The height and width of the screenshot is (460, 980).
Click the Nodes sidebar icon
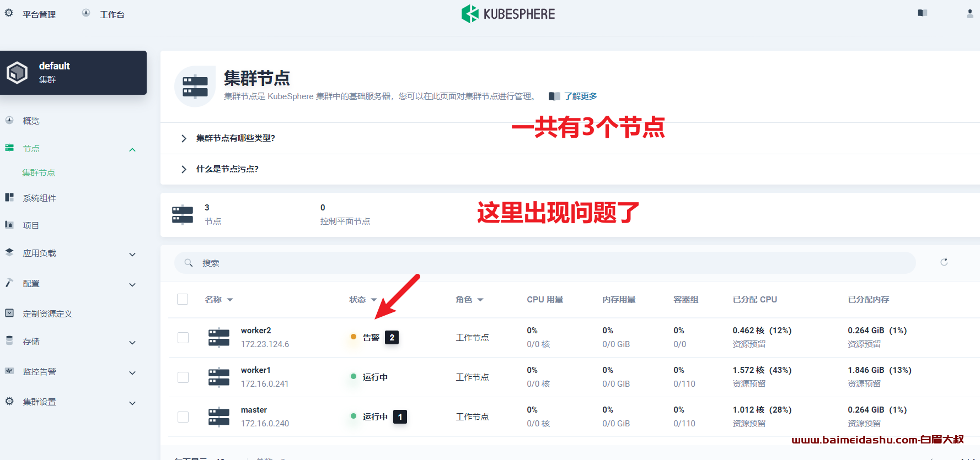(x=9, y=148)
